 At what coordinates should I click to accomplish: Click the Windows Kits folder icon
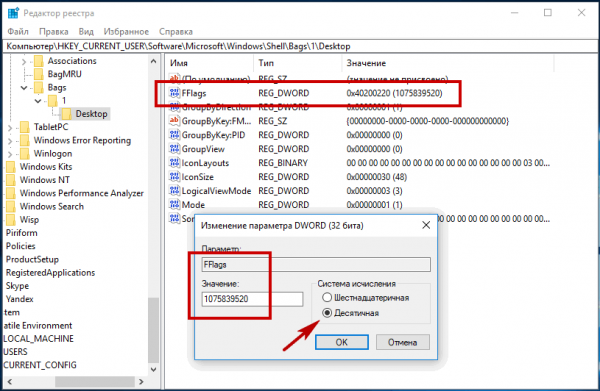coord(11,166)
